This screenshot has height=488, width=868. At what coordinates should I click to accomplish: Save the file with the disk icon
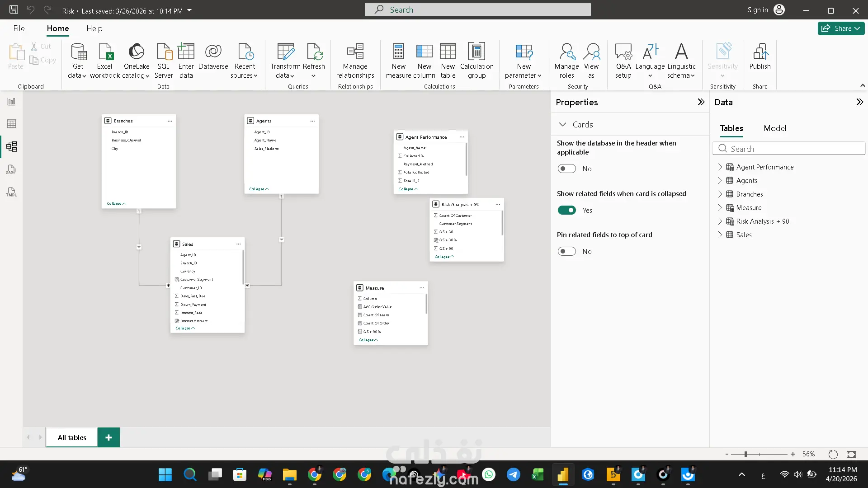tap(14, 9)
